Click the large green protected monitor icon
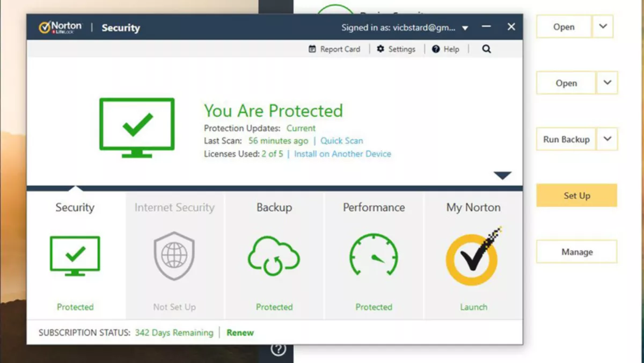The height and width of the screenshot is (363, 644). (x=137, y=128)
